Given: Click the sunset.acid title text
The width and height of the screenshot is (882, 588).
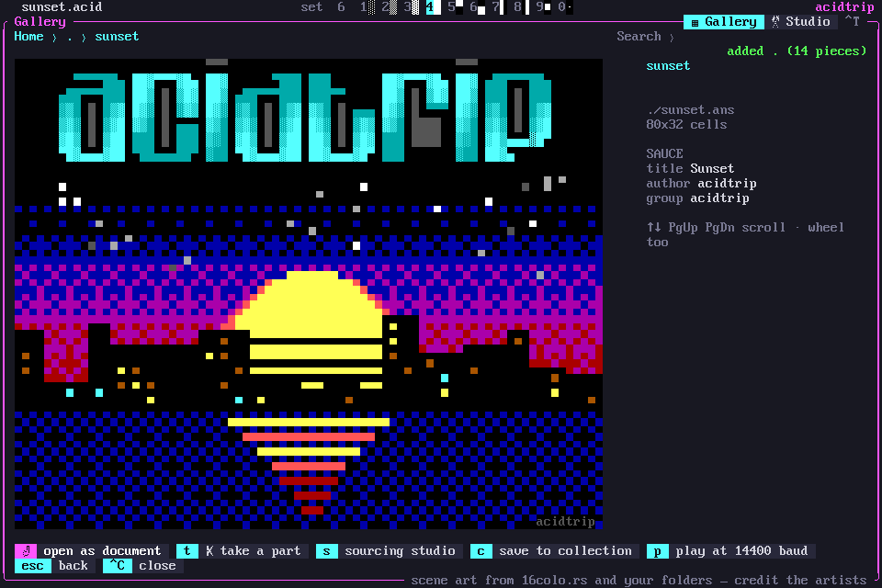Looking at the screenshot, I should 62,7.
